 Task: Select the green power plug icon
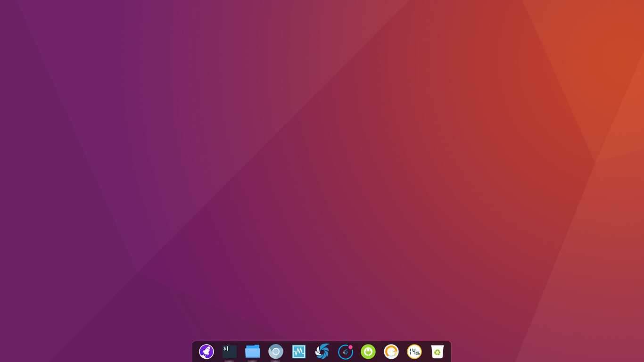click(368, 352)
